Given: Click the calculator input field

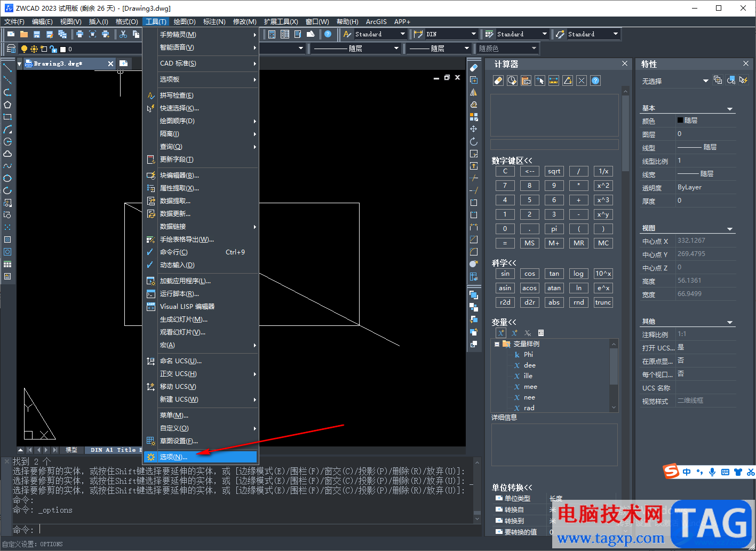Looking at the screenshot, I should pyautogui.click(x=554, y=145).
